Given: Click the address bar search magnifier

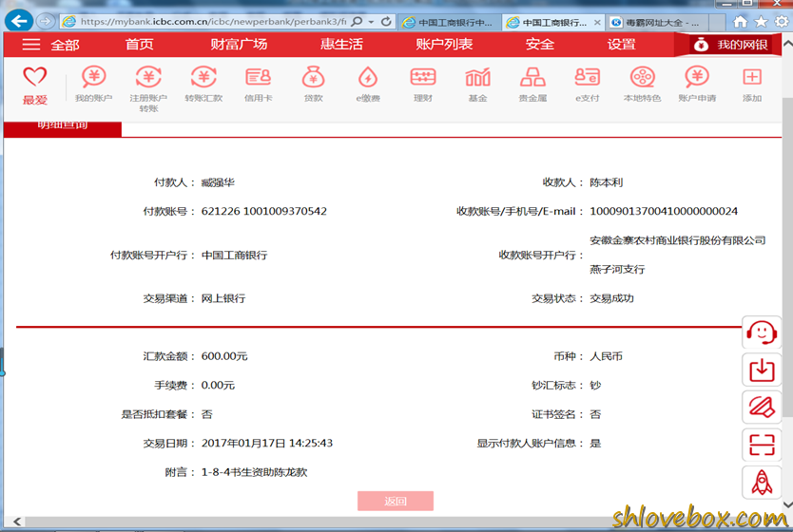Looking at the screenshot, I should coord(357,22).
